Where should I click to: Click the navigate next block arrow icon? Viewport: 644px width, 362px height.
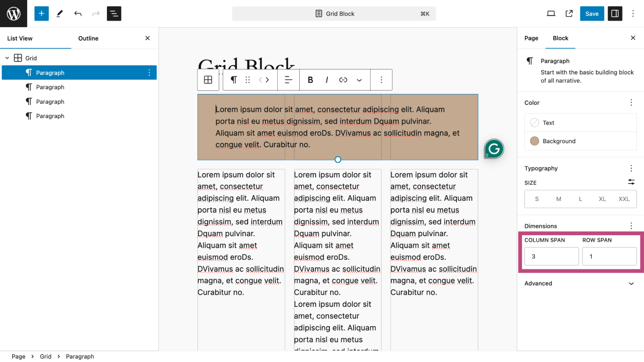(x=267, y=79)
